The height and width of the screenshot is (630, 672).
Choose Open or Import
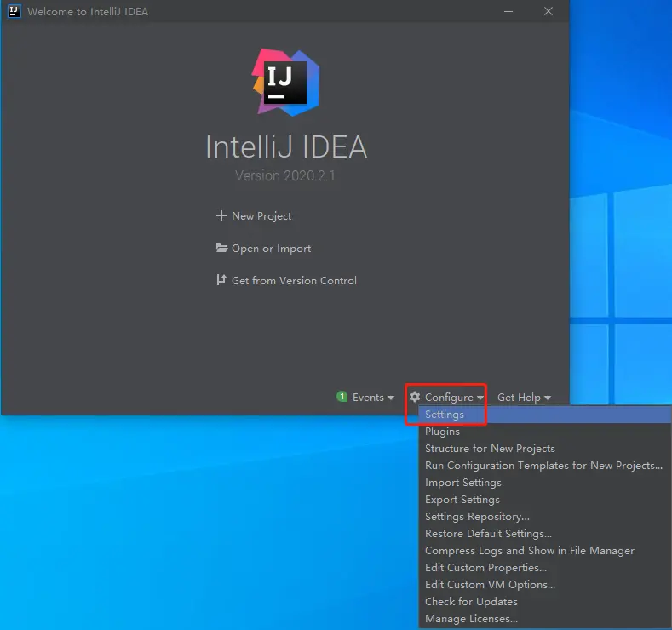pos(272,249)
